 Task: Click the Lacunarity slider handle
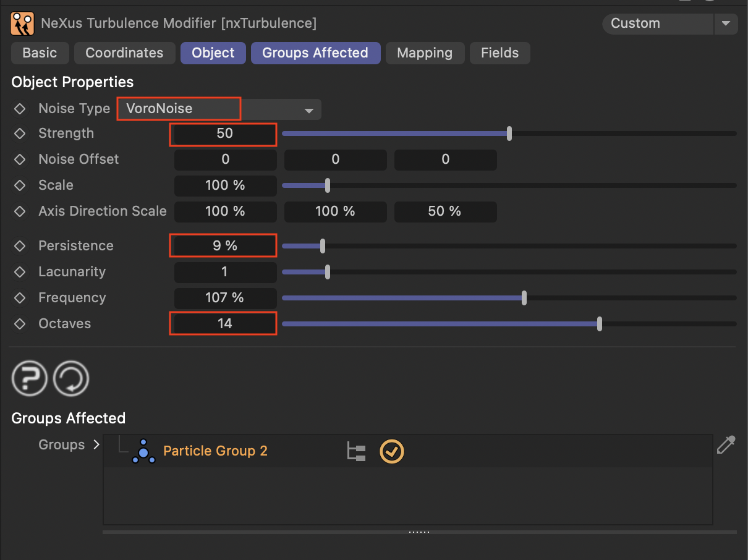(328, 272)
